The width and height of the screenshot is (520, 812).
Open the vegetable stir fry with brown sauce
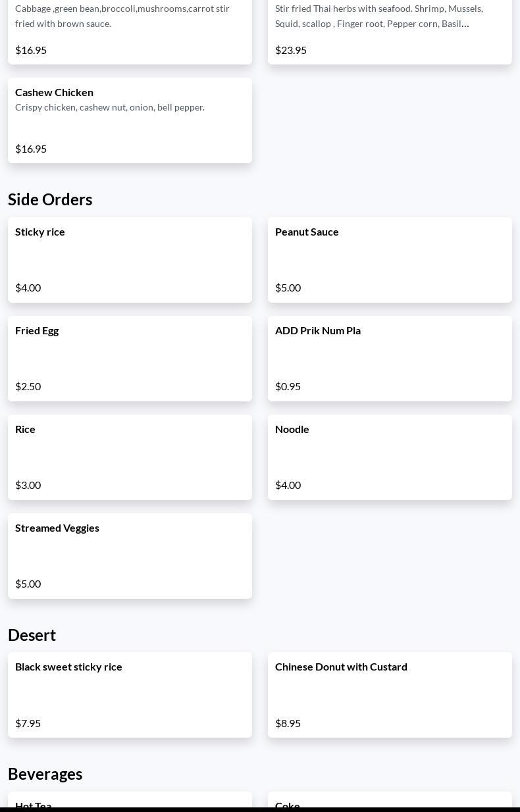(x=130, y=30)
